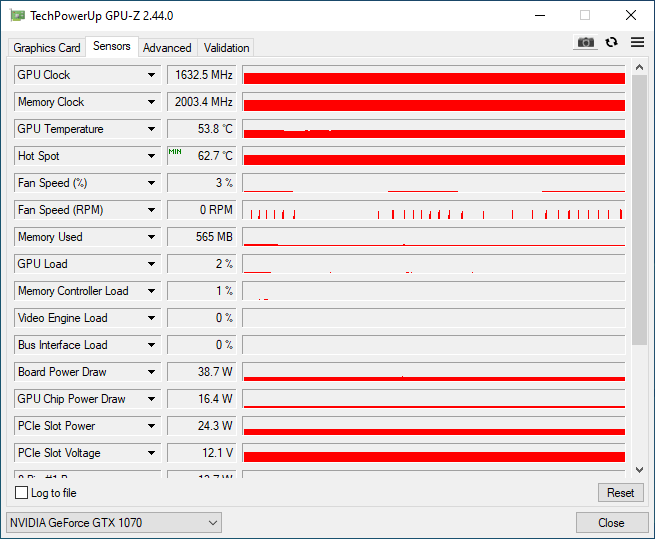Open the Advanced tab

(167, 48)
